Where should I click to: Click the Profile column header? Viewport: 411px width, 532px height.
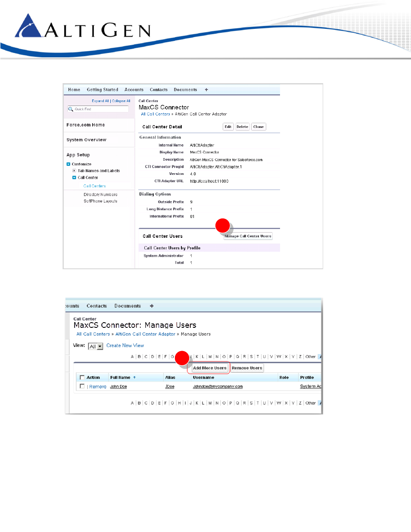[x=307, y=377]
